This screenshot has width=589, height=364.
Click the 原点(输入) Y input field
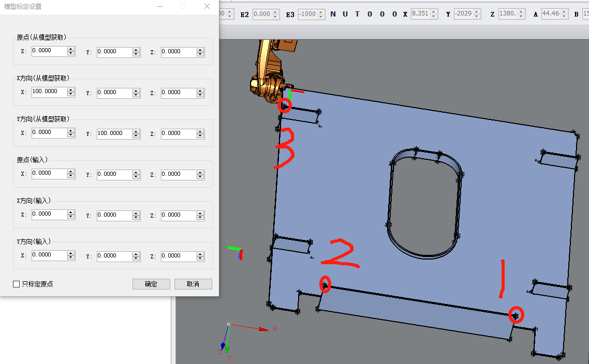click(114, 174)
